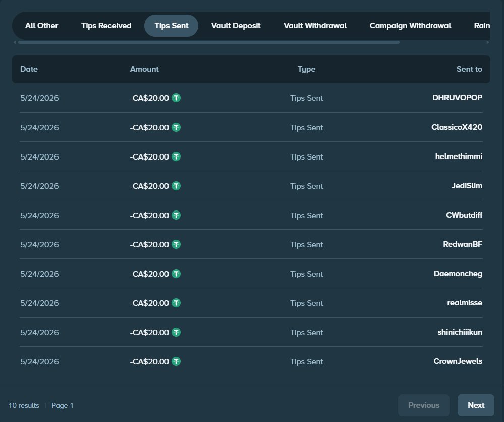Click the Sent to column header
The height and width of the screenshot is (422, 504).
[469, 69]
